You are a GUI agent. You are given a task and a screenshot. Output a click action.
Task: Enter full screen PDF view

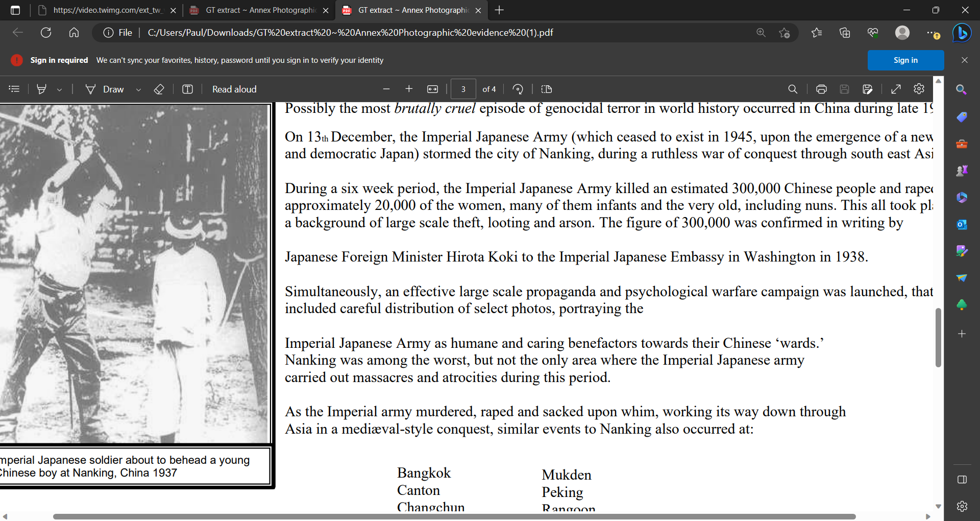[896, 89]
